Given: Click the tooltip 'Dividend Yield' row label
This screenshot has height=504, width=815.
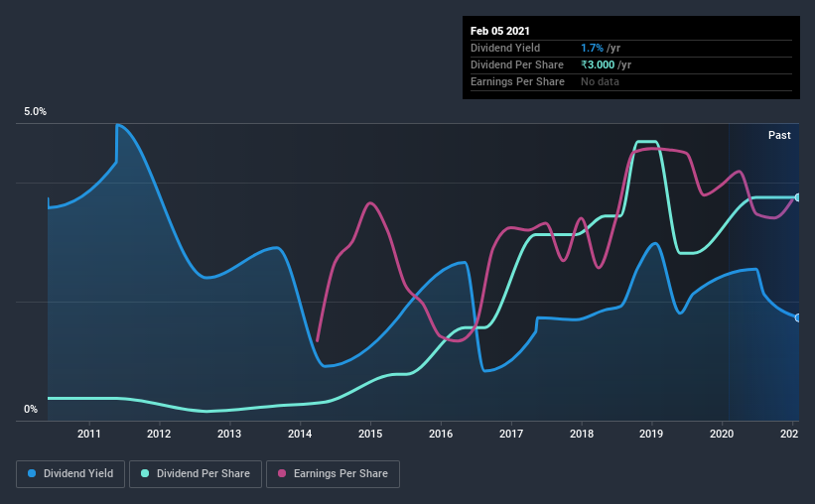Looking at the screenshot, I should 505,48.
